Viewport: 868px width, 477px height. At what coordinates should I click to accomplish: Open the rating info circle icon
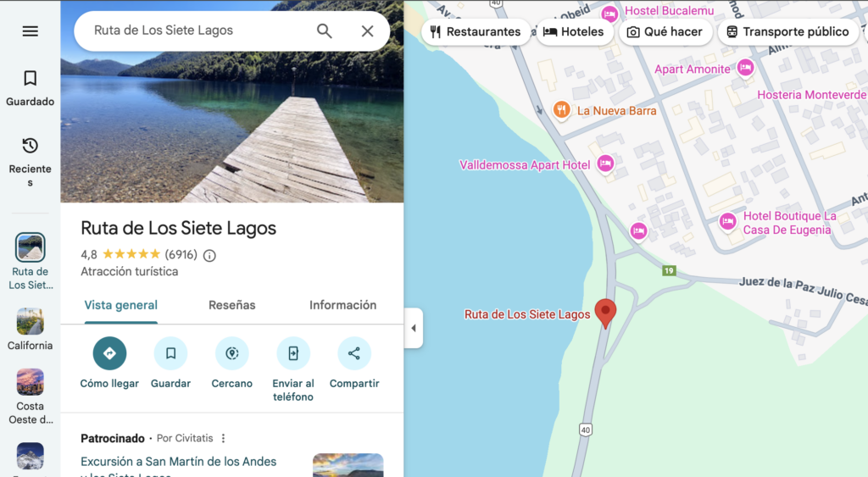point(209,255)
